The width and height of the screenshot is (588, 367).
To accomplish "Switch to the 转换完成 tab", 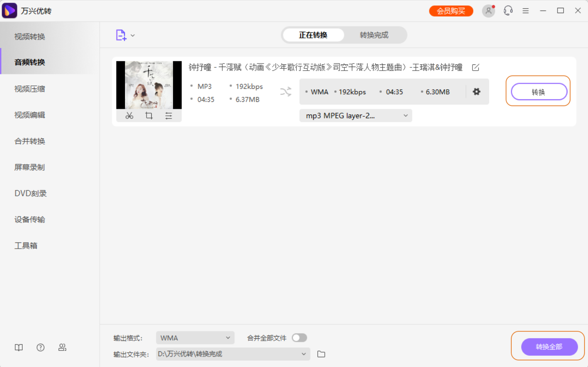I will pyautogui.click(x=374, y=35).
